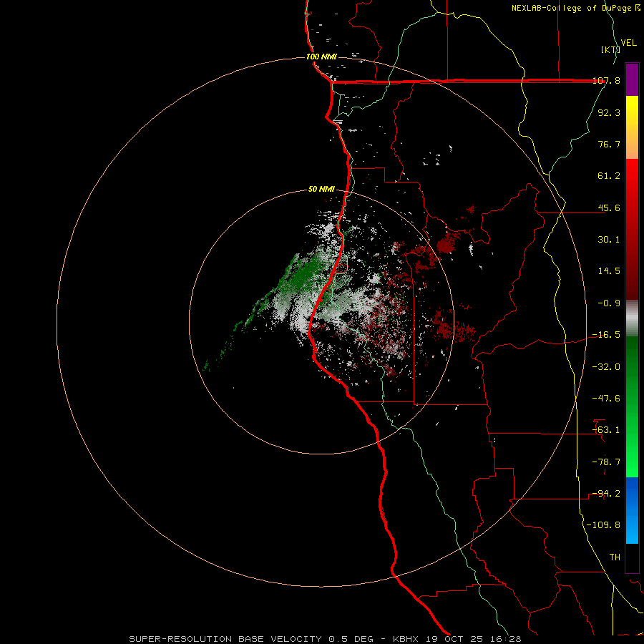Click the -0.9 scale value
This screenshot has width=644, height=644.
coord(609,303)
